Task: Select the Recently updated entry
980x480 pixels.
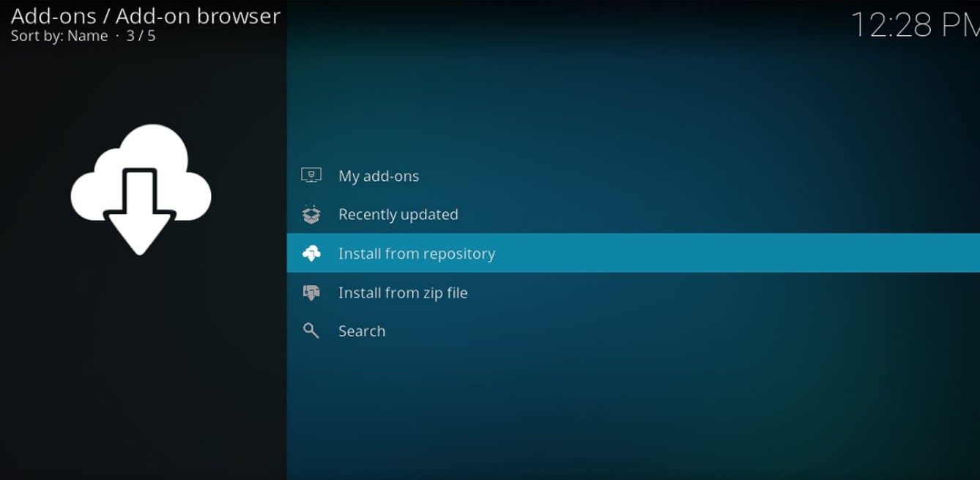Action: pos(633,214)
